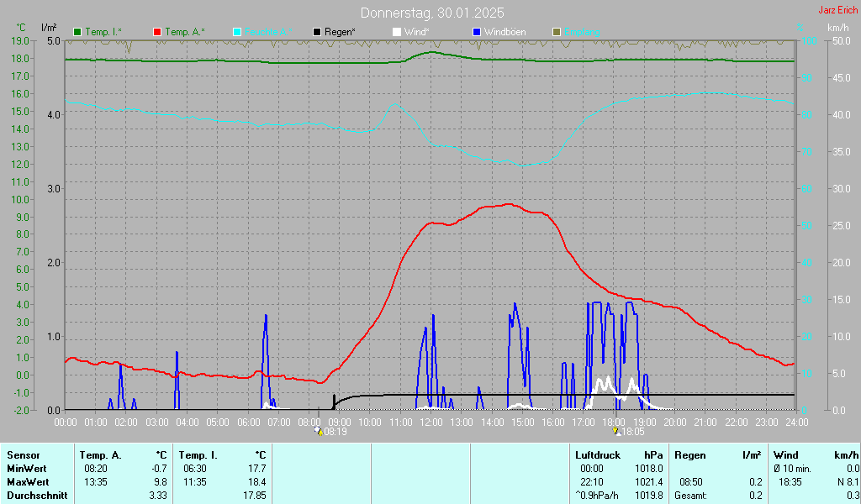Click the Jarz Erich name in corner

838,11
